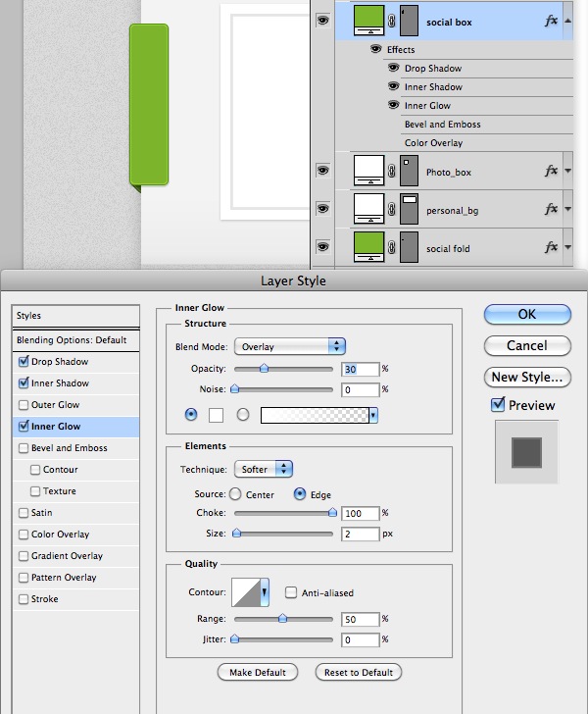Viewport: 588px width, 714px height.
Task: Hide the social fold layer
Action: point(322,247)
